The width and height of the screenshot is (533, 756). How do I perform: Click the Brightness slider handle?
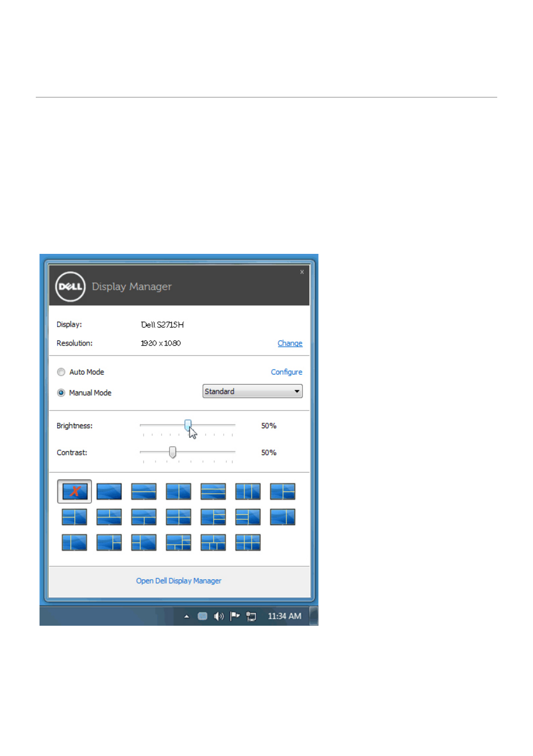pyautogui.click(x=188, y=426)
